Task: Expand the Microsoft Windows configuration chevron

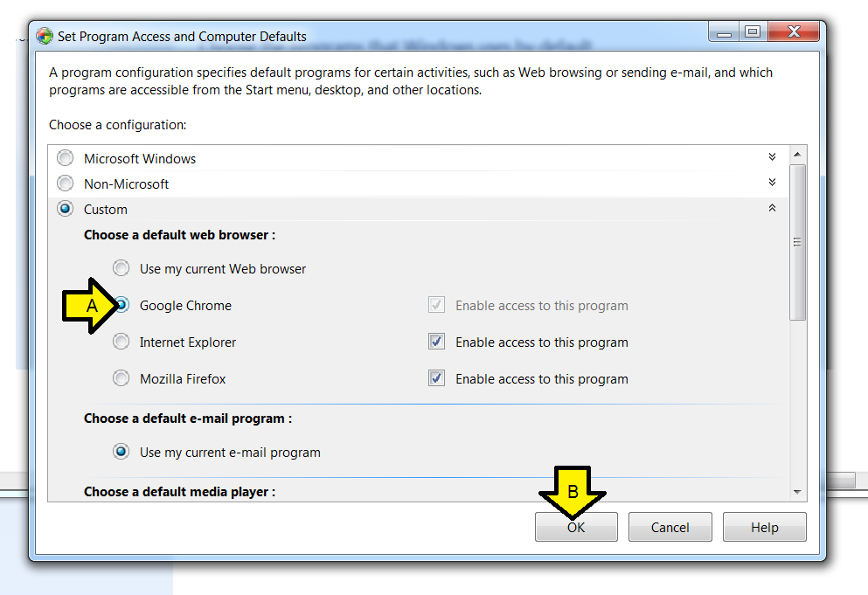Action: pyautogui.click(x=772, y=157)
